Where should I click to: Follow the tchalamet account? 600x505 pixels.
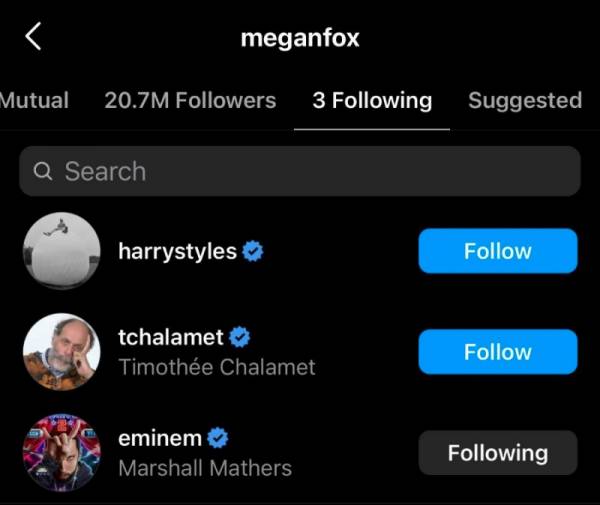click(x=497, y=352)
